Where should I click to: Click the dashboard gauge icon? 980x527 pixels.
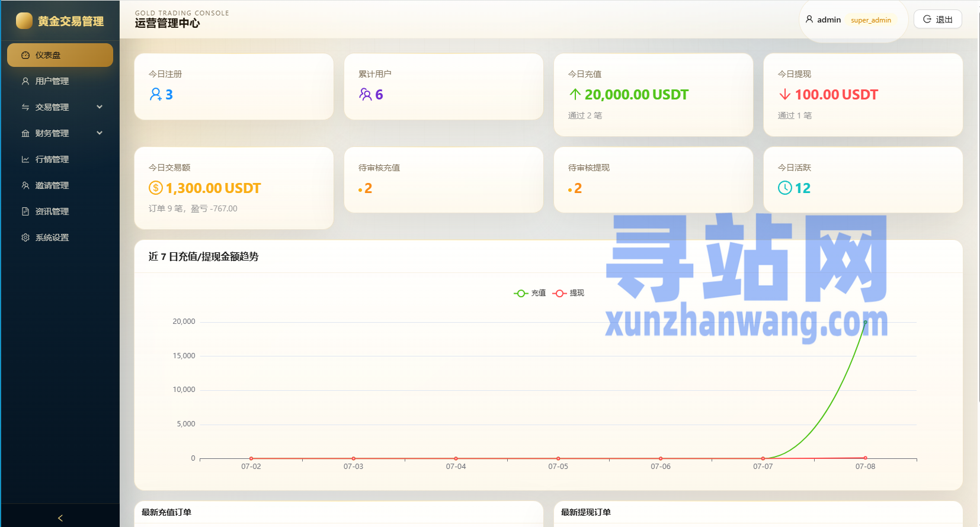pyautogui.click(x=25, y=55)
